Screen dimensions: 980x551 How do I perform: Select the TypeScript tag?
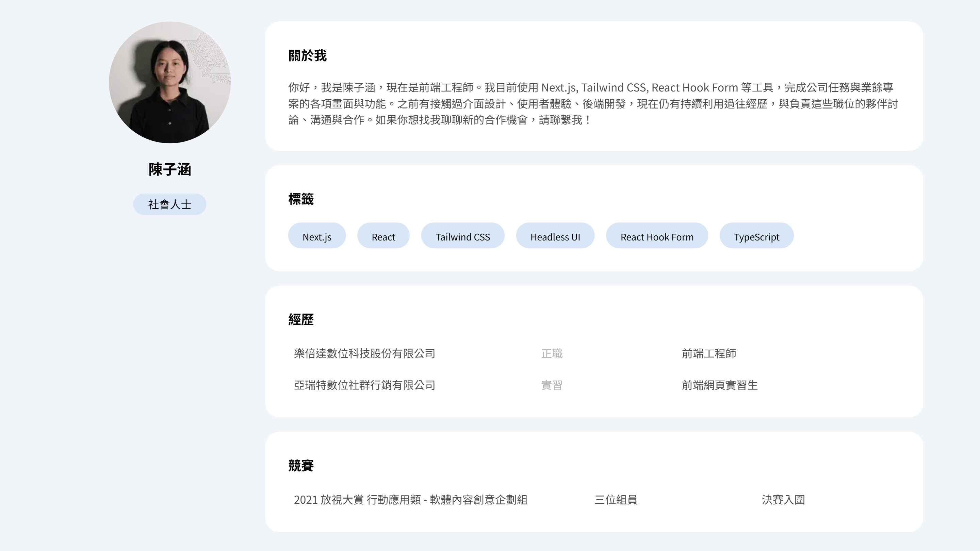tap(756, 235)
